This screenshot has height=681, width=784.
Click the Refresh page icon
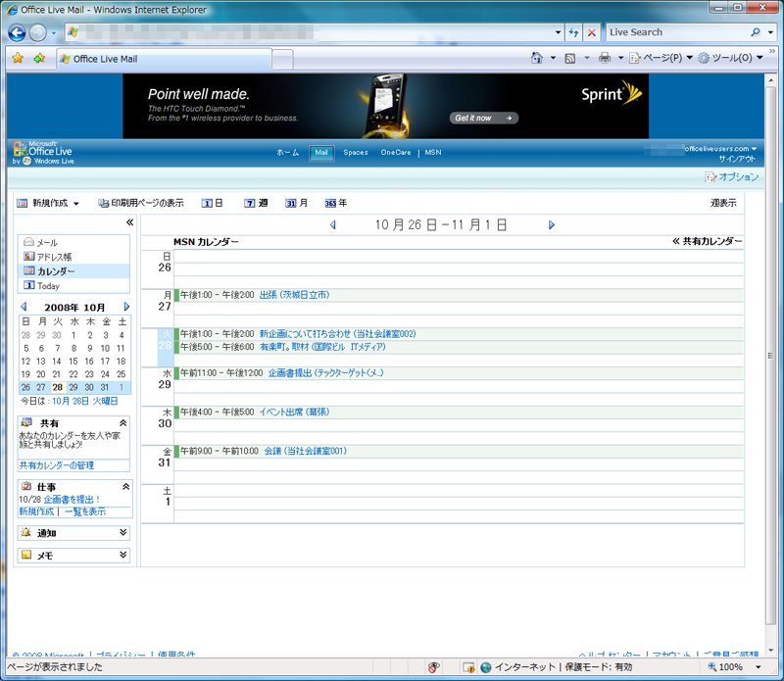(573, 32)
